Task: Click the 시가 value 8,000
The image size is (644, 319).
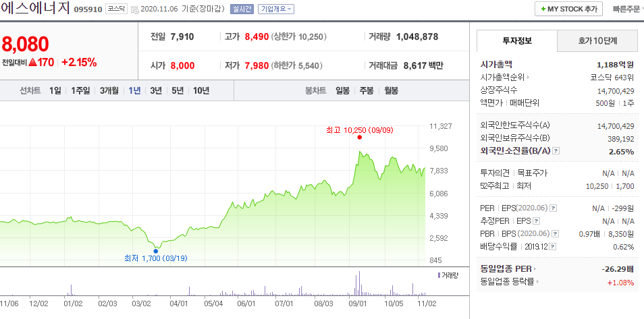Action: coord(182,65)
